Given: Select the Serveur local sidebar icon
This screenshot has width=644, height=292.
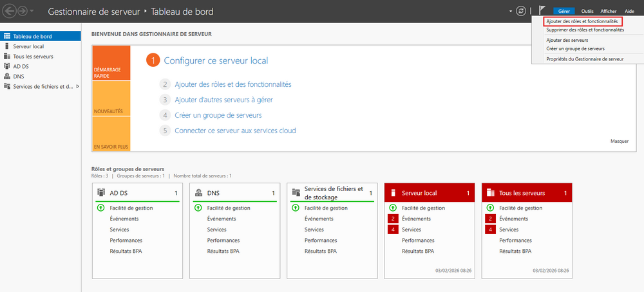Looking at the screenshot, I should pyautogui.click(x=7, y=46).
